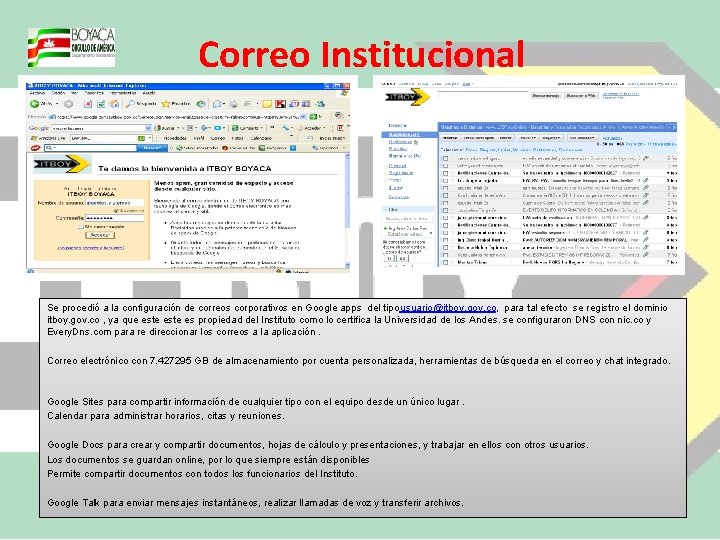Click the mail search box beside ITBOY logo
This screenshot has width=720, height=540.
[483, 95]
